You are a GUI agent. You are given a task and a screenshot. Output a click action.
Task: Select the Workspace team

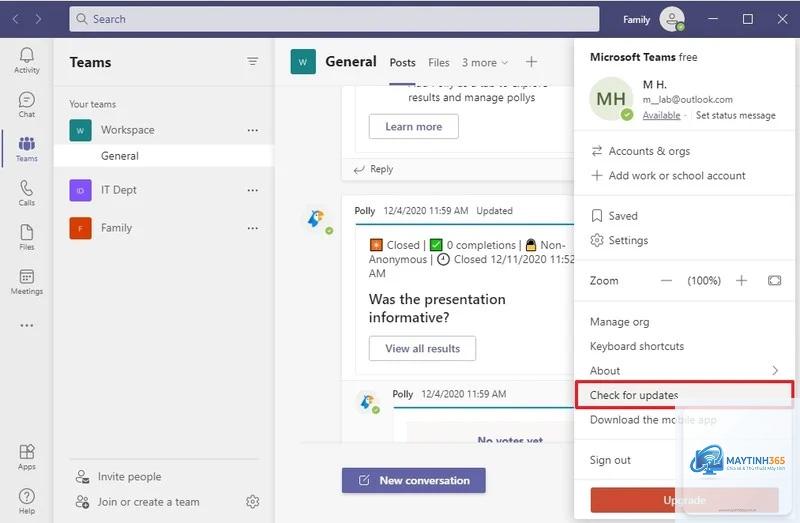(163, 130)
